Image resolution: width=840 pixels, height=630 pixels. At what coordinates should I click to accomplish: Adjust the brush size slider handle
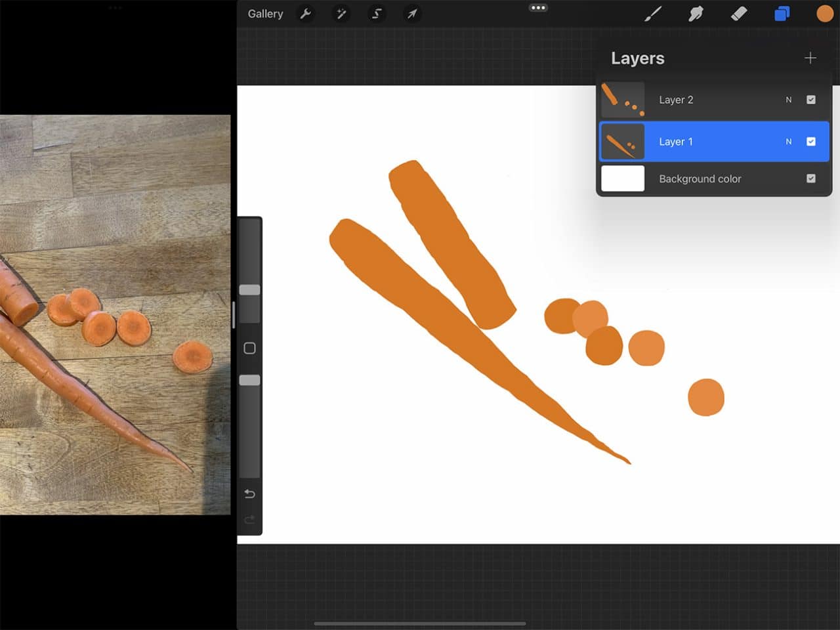click(x=249, y=289)
